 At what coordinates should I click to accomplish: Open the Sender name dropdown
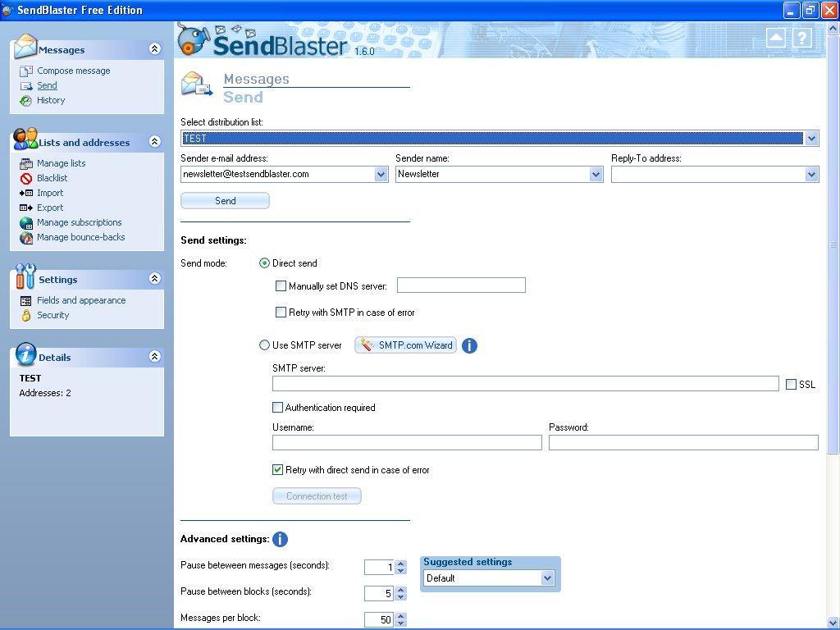point(596,174)
